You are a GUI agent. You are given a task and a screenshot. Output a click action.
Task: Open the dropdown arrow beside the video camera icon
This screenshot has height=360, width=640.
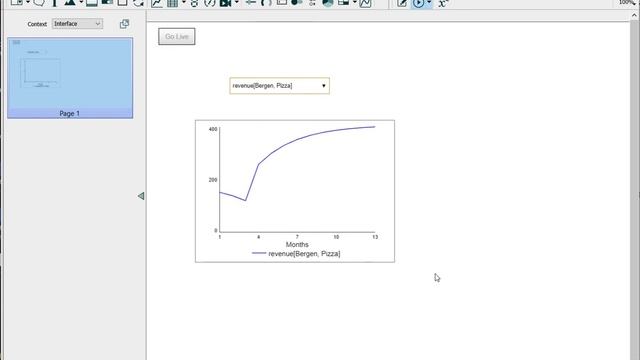236,3
